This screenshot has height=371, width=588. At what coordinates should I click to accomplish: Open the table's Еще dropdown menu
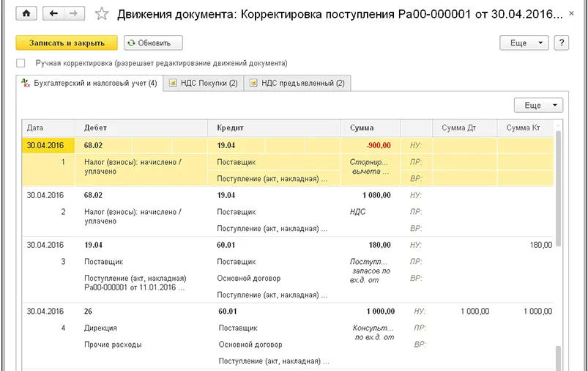(538, 105)
